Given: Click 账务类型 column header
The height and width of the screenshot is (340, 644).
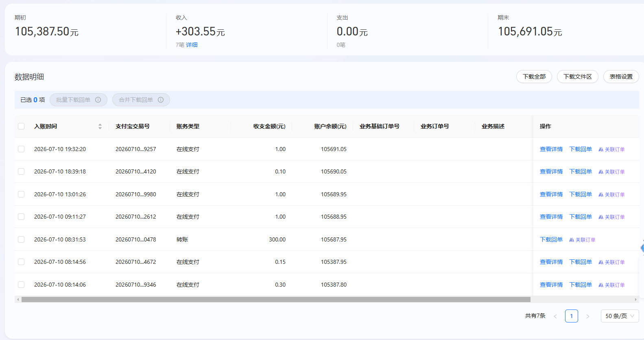Looking at the screenshot, I should 188,126.
